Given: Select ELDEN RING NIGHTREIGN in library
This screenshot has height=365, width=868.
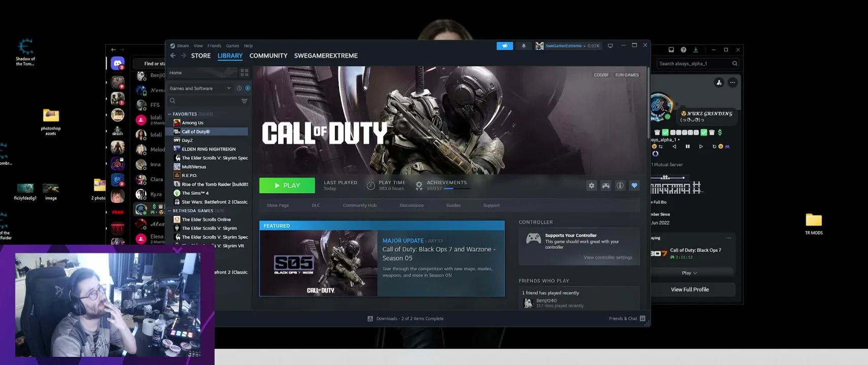Looking at the screenshot, I should pyautogui.click(x=208, y=149).
